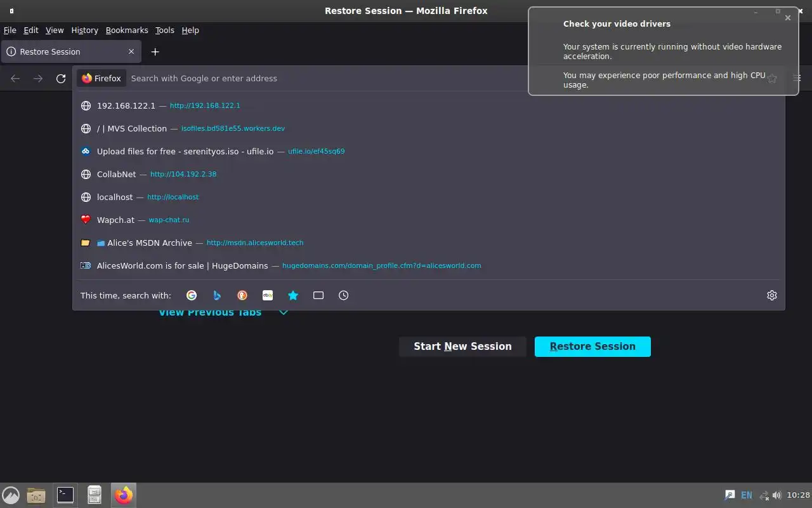Select the localhost suggestion

(x=429, y=197)
